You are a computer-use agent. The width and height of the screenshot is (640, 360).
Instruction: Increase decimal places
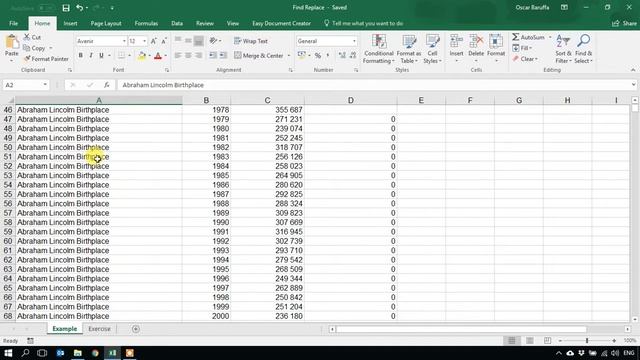click(x=342, y=55)
